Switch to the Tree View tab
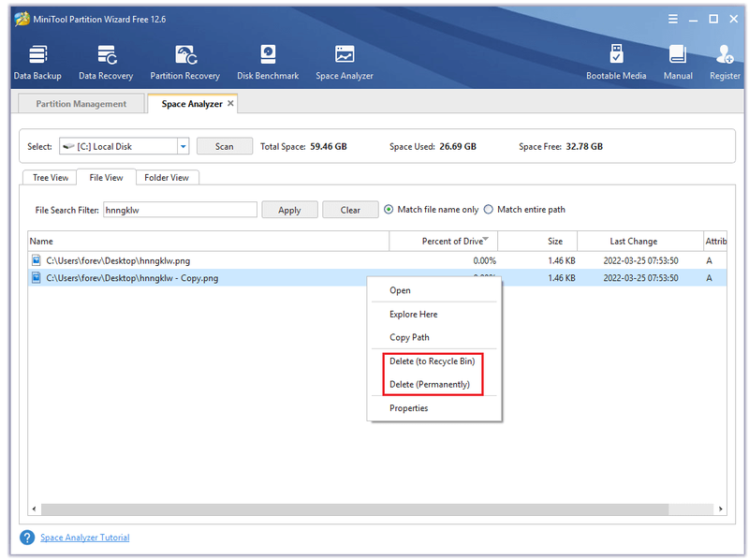Viewport: 749px width, 560px height. coord(51,178)
